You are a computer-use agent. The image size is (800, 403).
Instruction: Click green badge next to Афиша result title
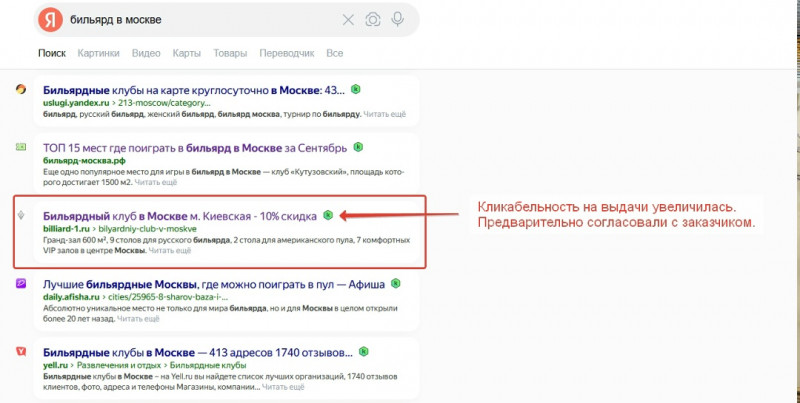point(395,283)
